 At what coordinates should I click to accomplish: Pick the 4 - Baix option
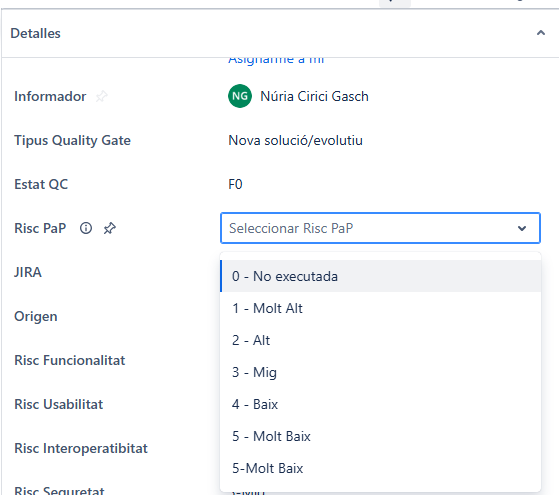[x=380, y=404]
